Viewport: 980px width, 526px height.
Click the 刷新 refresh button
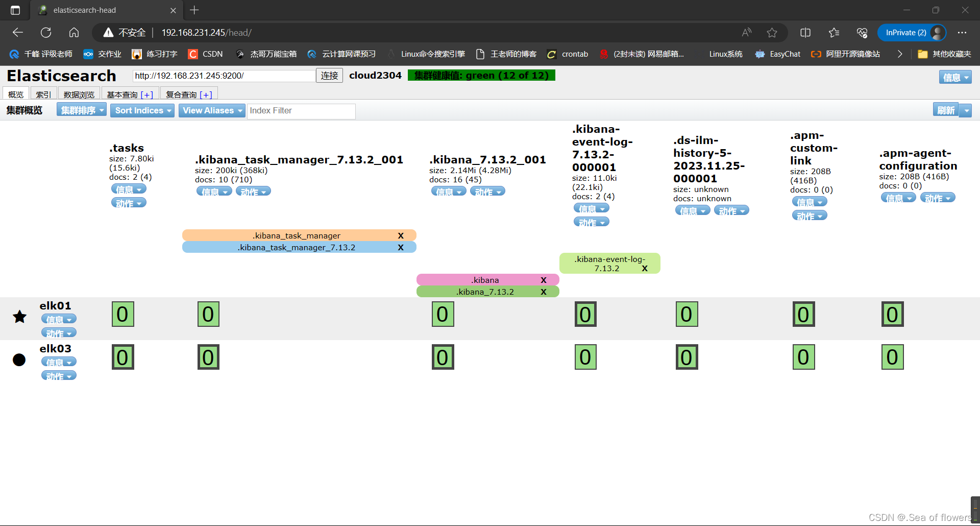click(x=946, y=110)
